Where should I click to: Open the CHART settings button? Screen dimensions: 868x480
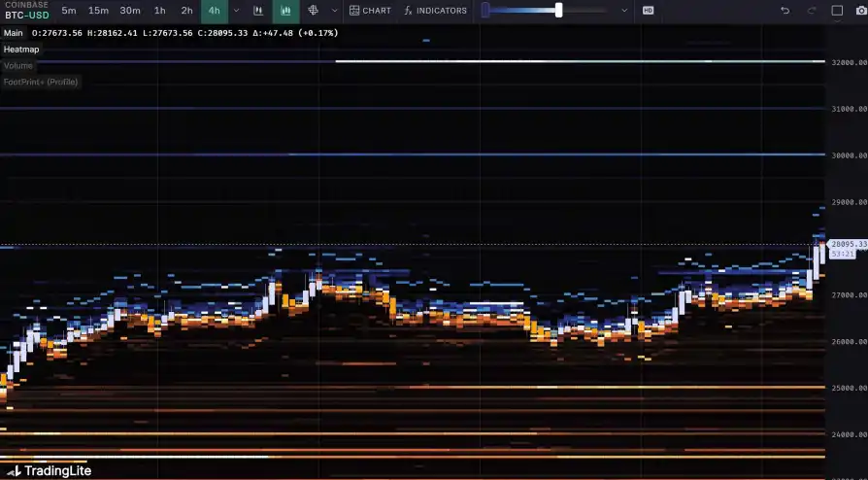[x=370, y=11]
